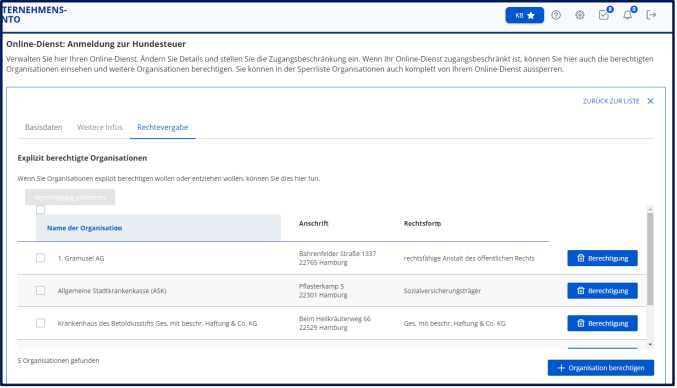Close the panel with the X icon
This screenshot has width=677, height=388.
coord(652,101)
